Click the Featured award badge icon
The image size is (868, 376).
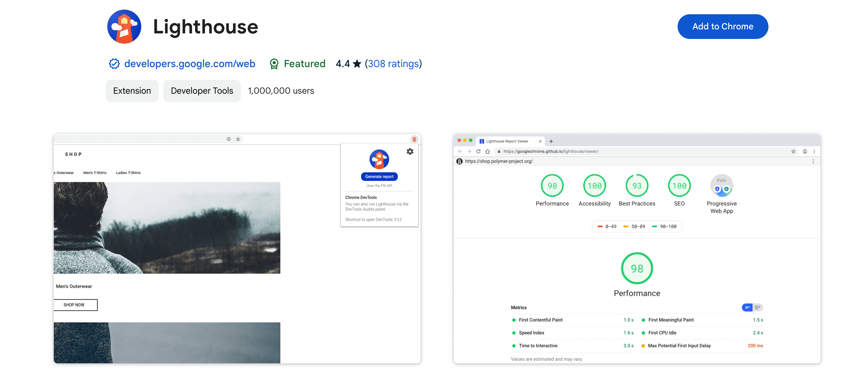[x=274, y=64]
